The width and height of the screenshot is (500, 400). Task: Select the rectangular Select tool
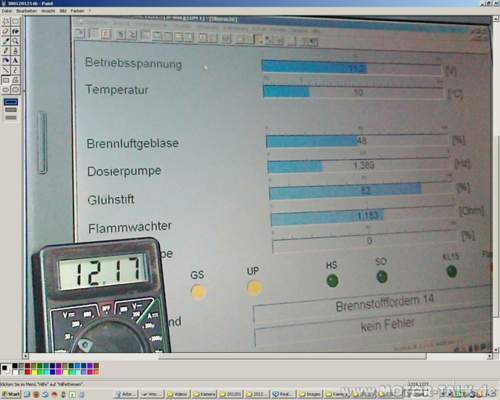[x=16, y=22]
